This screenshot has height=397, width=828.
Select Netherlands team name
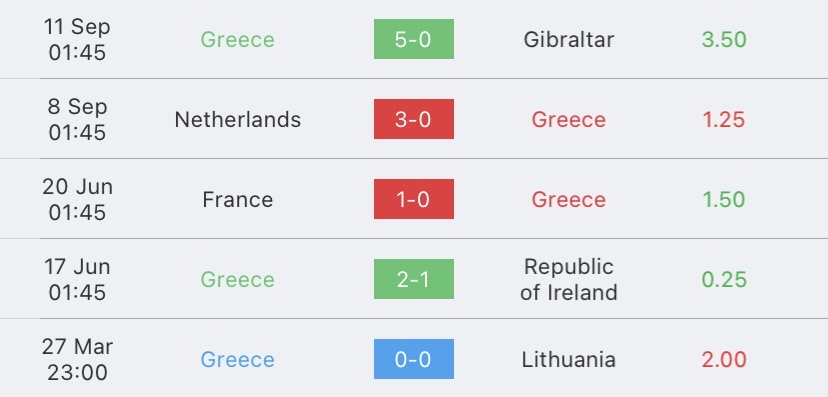tap(238, 119)
